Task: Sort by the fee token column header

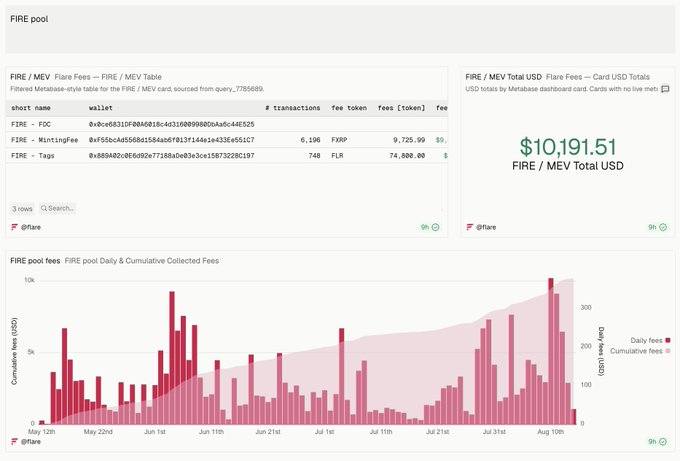Action: [x=349, y=108]
